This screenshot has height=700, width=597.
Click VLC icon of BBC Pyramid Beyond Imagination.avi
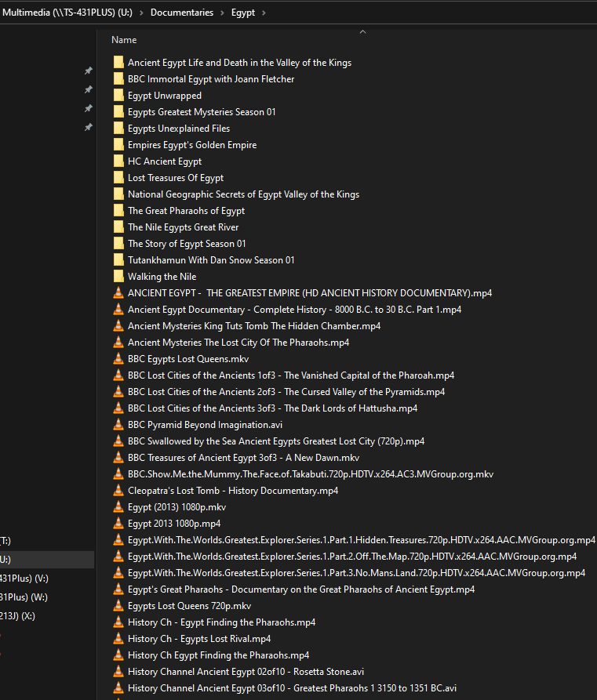(118, 425)
